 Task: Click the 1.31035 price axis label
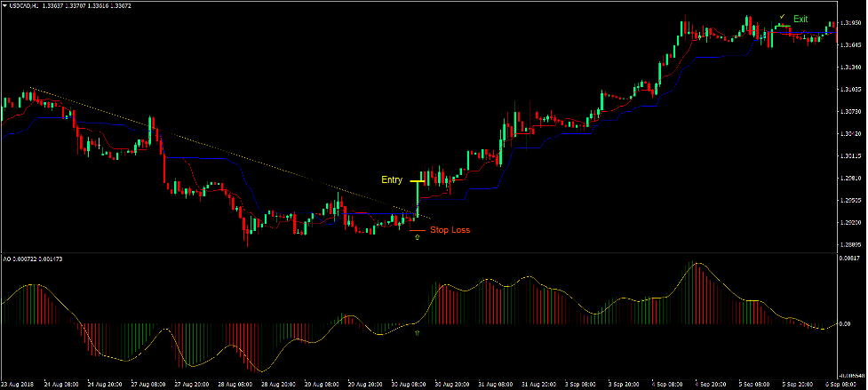click(x=849, y=90)
